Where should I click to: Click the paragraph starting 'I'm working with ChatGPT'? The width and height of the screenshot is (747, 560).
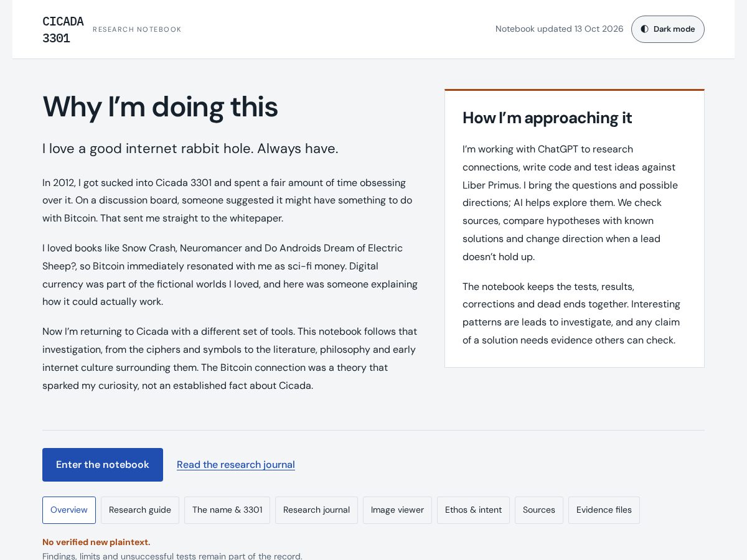click(x=571, y=203)
